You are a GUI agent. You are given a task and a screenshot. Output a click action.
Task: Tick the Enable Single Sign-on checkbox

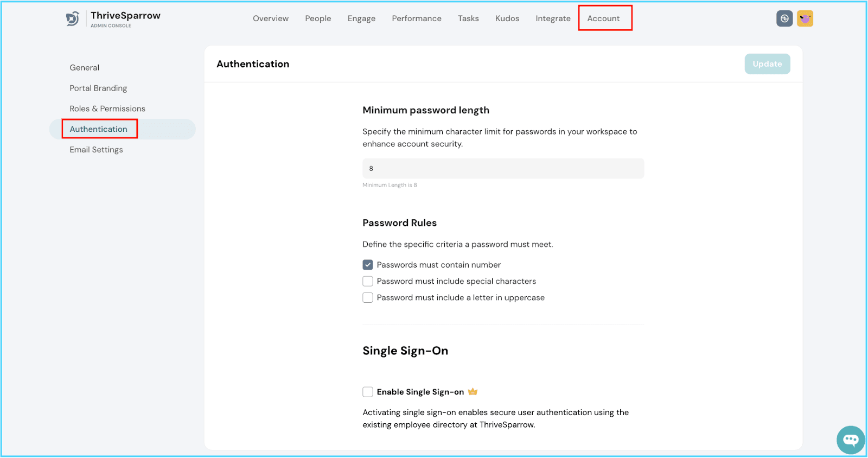coord(368,392)
